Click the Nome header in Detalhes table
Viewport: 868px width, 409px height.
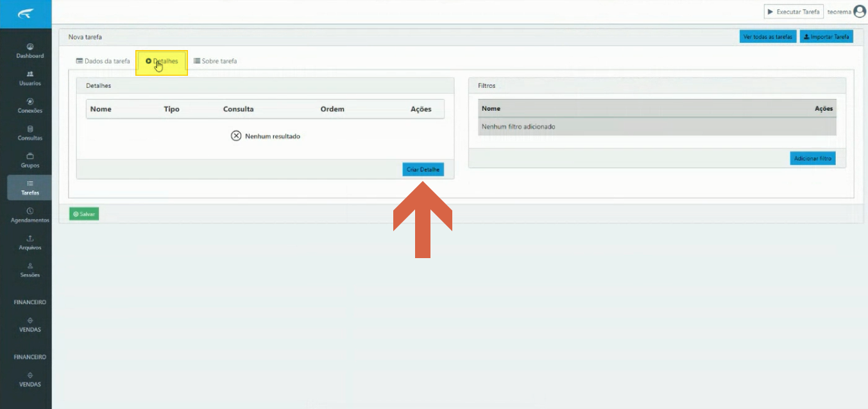tap(101, 109)
